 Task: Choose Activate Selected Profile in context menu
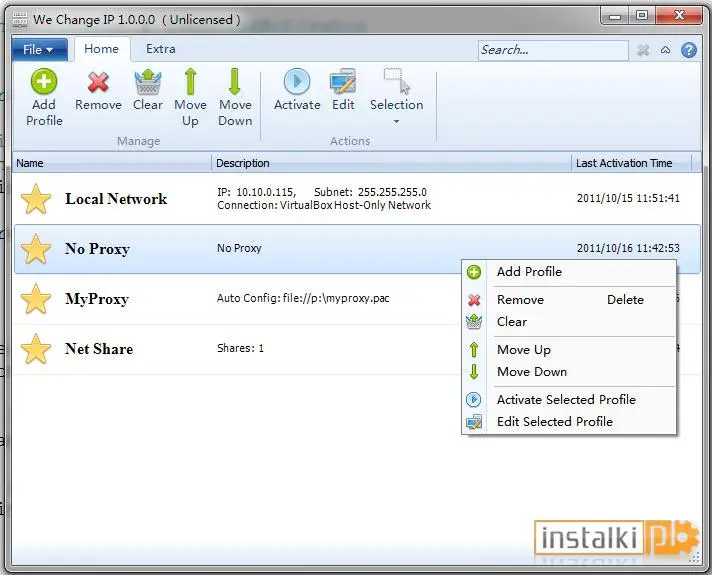point(569,400)
